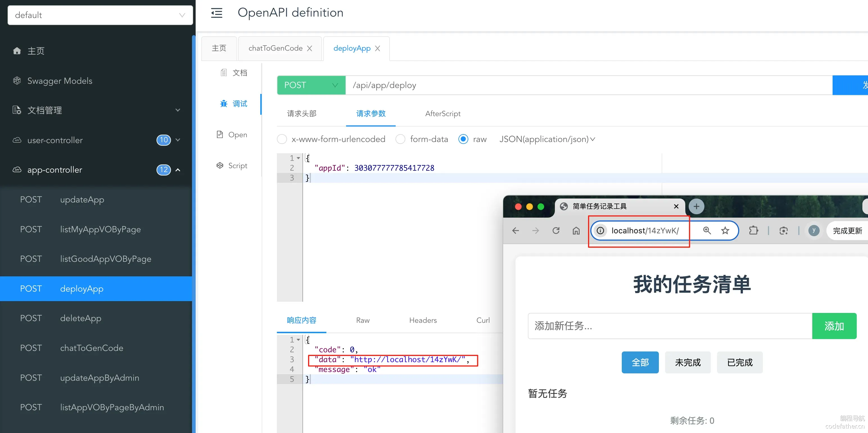Select the x-www-form-urlencoded radio option
Screen dimensions: 868x433
(x=282, y=139)
